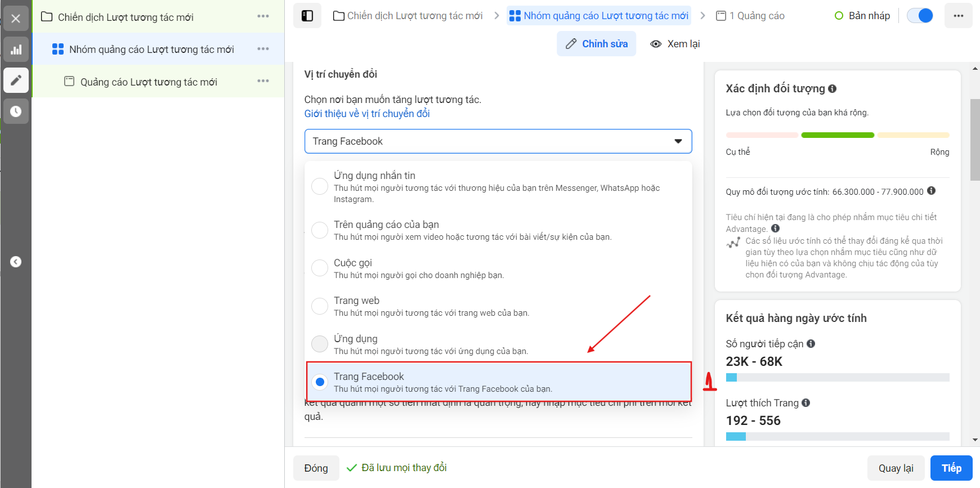Click the page likes estimate progress bar

click(x=838, y=436)
